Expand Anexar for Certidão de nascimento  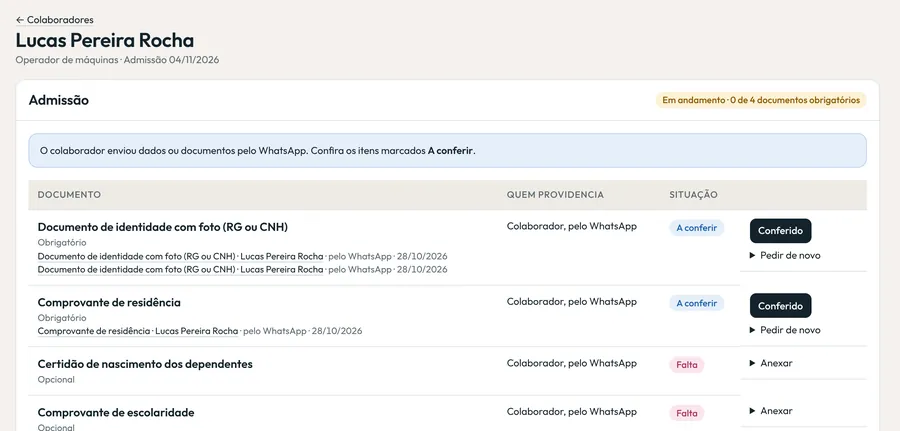(771, 363)
